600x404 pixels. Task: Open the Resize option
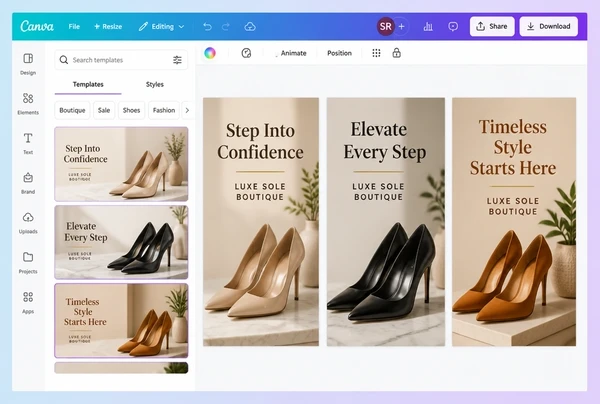pos(108,26)
